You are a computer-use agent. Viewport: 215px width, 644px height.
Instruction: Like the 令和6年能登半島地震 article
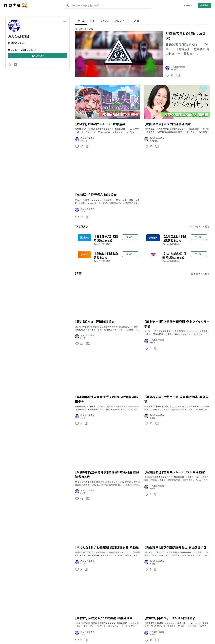click(x=77, y=499)
